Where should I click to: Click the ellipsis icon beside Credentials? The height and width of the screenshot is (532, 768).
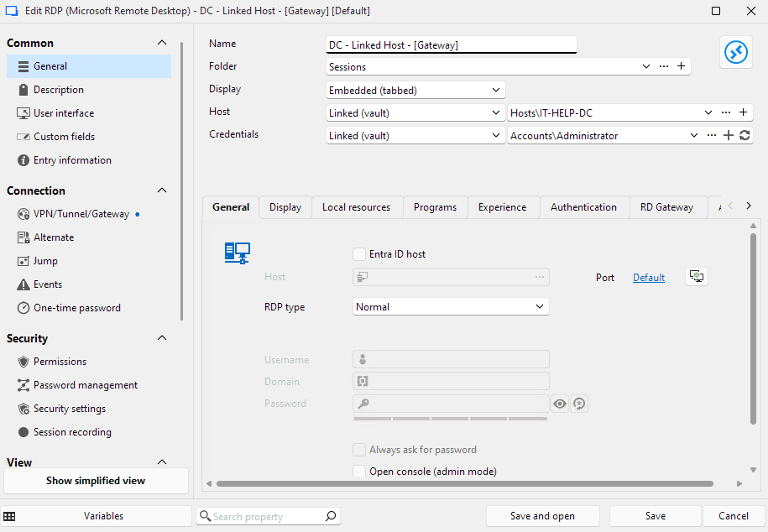tap(711, 134)
